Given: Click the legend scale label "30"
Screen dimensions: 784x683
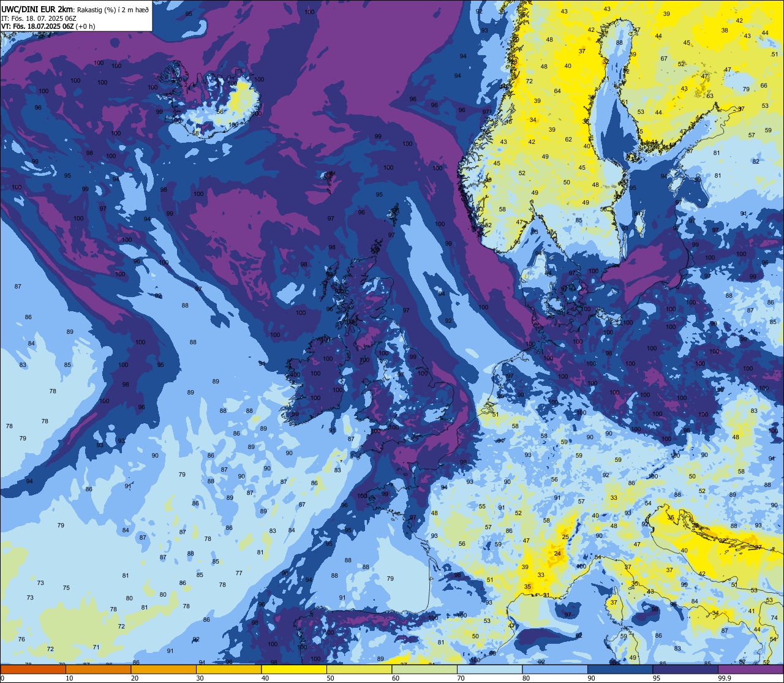Looking at the screenshot, I should (x=200, y=679).
